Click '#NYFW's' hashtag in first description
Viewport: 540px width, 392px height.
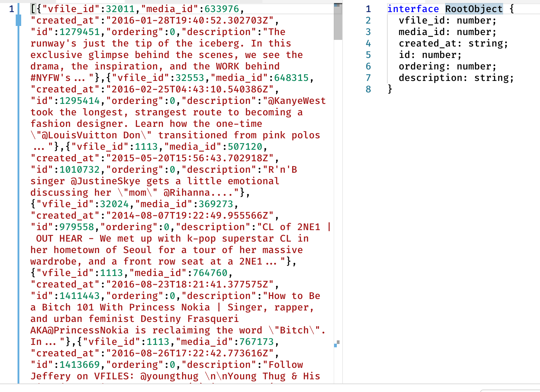tap(50, 78)
